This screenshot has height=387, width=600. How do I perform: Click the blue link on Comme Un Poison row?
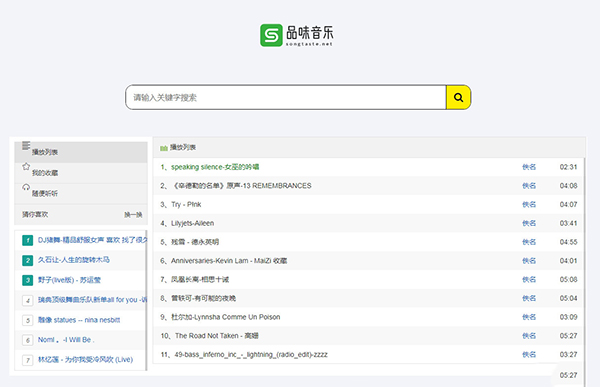(x=529, y=317)
